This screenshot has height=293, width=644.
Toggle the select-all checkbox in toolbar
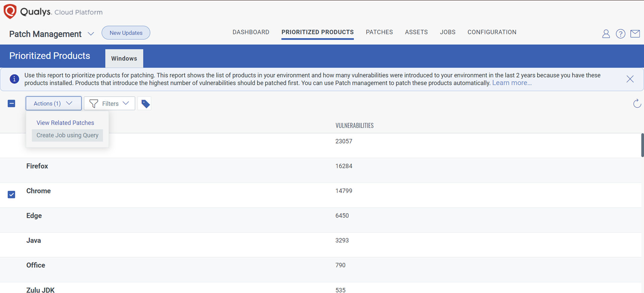[x=11, y=103]
